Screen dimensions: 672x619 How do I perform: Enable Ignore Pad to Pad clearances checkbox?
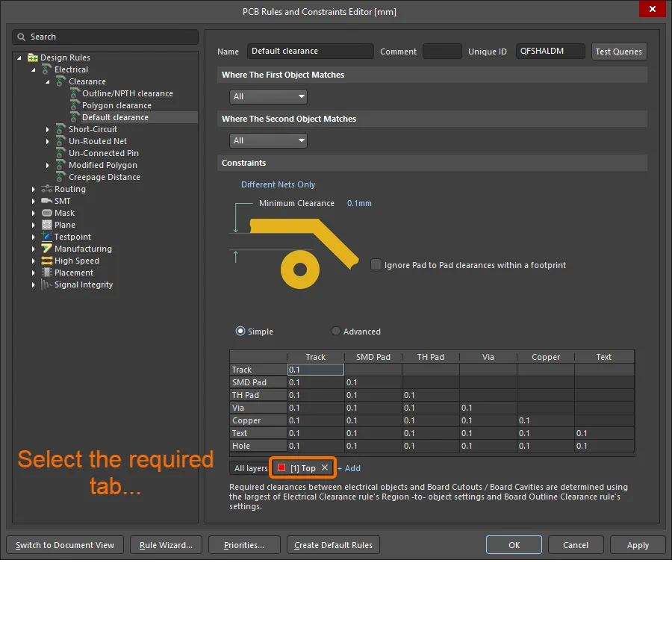tap(376, 264)
